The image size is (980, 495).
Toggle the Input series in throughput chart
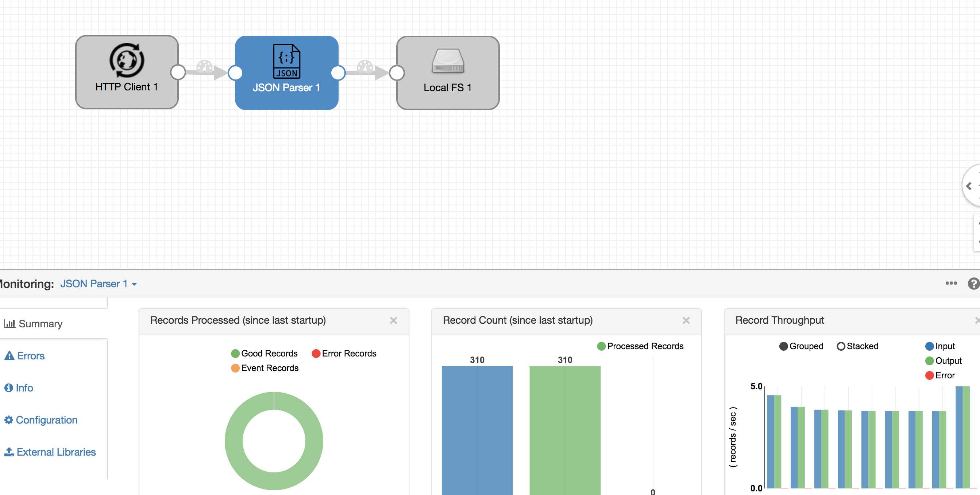940,346
